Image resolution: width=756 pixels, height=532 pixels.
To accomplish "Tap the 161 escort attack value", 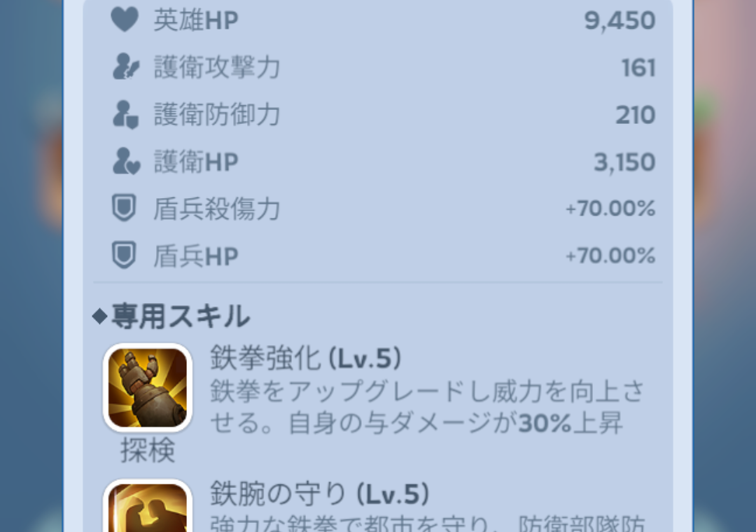I will [x=638, y=67].
